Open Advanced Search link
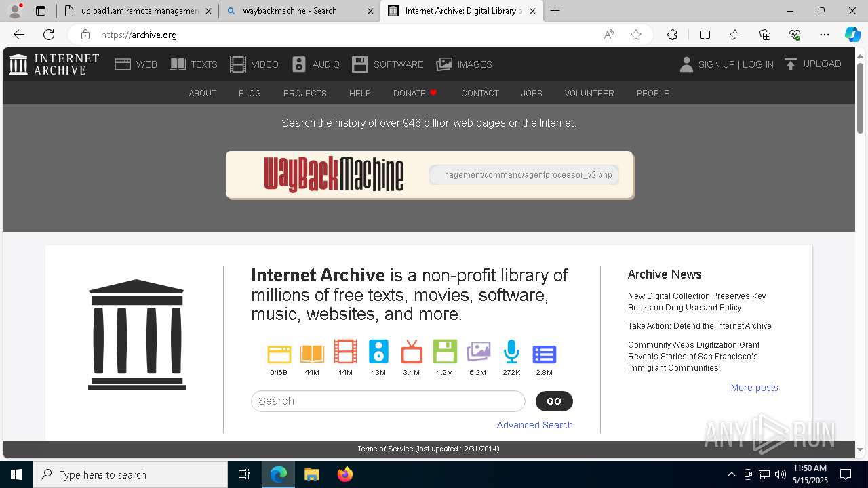The width and height of the screenshot is (868, 488). click(x=535, y=425)
